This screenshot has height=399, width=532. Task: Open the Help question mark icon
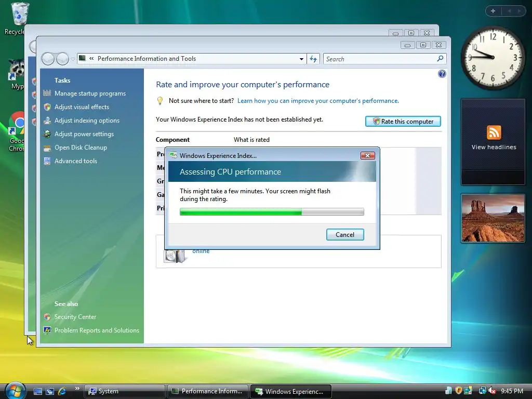click(442, 74)
